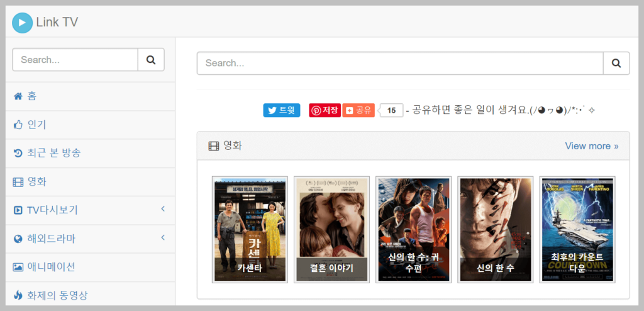
Task: Open the 신의 한 수 movie poster
Action: tap(496, 230)
